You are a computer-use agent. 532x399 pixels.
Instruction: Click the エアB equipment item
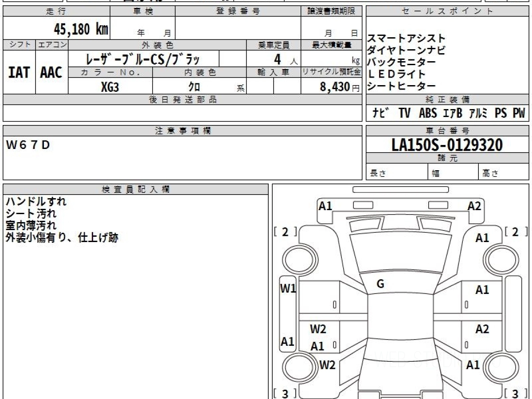point(453,113)
